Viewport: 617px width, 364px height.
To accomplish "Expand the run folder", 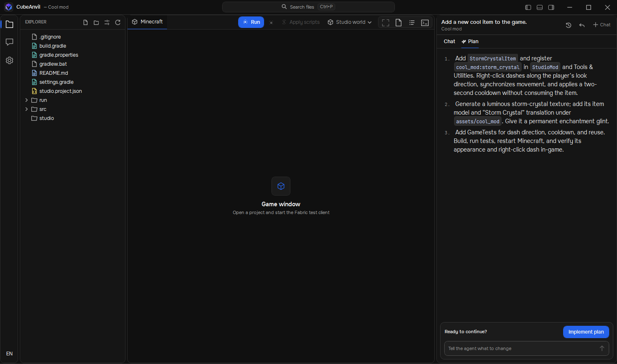I will pos(27,100).
